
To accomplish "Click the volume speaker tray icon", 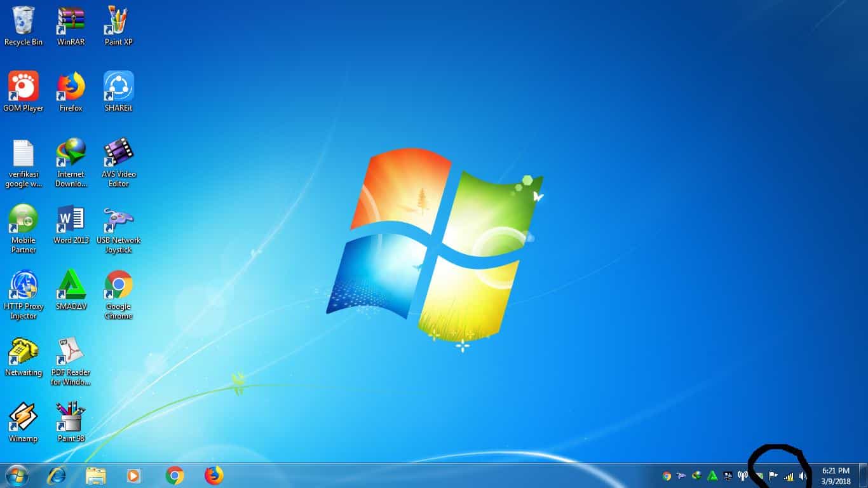I will pos(804,476).
